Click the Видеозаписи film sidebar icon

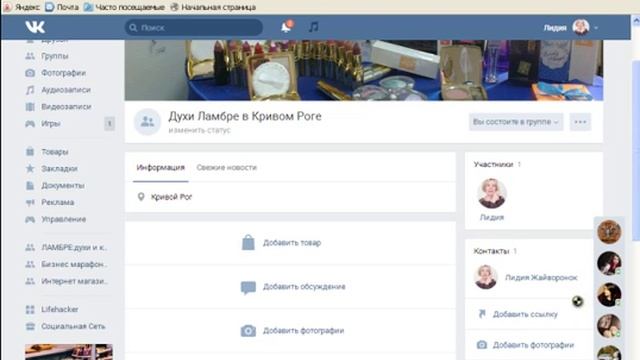pos(30,107)
